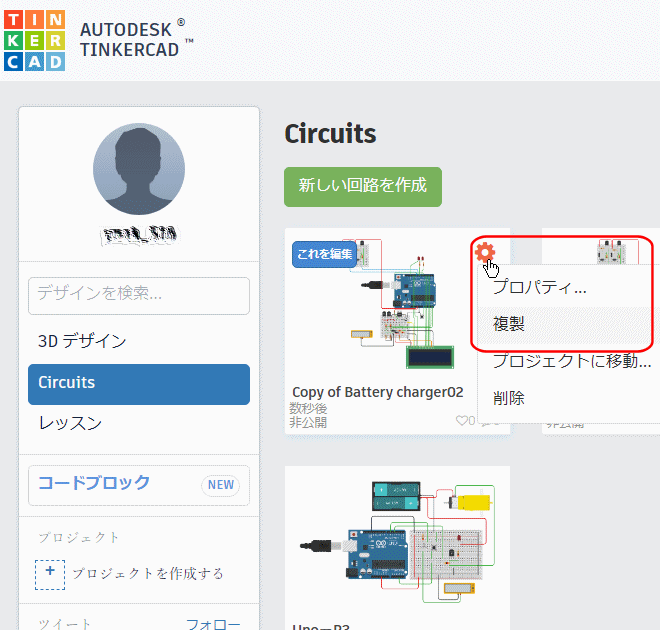Open the コードブロック section
Image resolution: width=660 pixels, height=630 pixels.
94,483
